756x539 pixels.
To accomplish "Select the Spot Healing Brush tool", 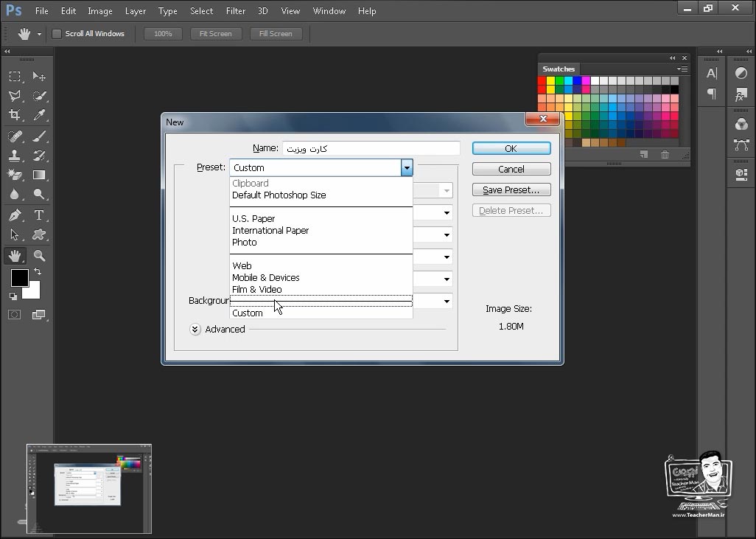I will pyautogui.click(x=15, y=136).
